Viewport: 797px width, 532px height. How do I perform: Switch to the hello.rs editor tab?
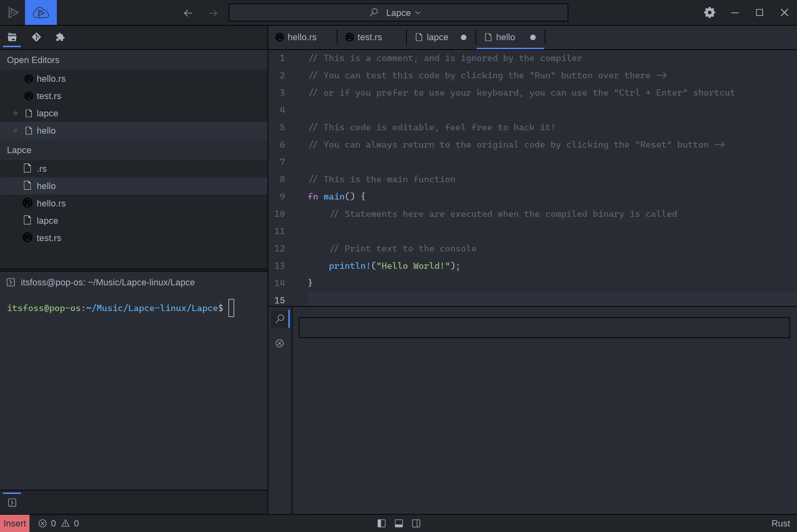tap(301, 37)
